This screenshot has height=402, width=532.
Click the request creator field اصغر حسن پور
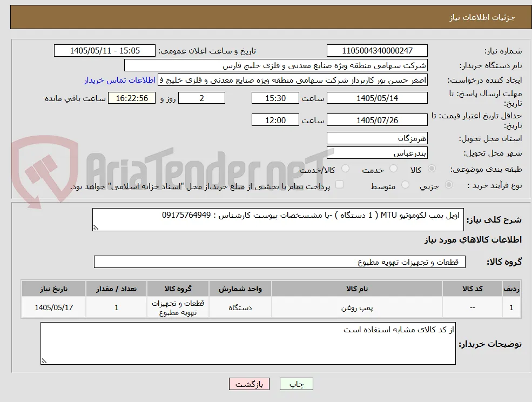(292, 80)
